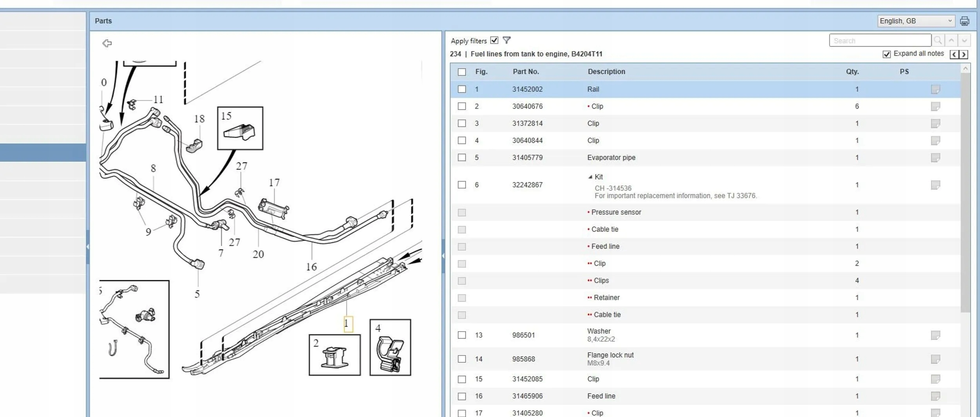Sort by the Part No. column header

click(526, 72)
